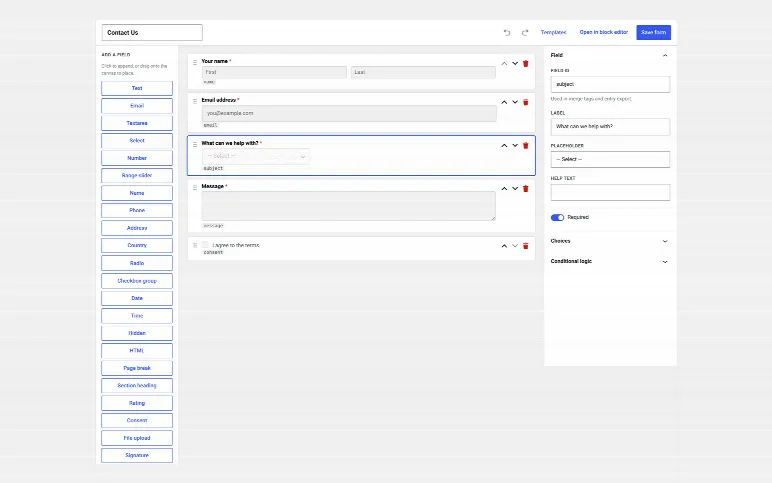Viewport: 772px width, 483px height.
Task: Add a Signature field
Action: (x=137, y=456)
